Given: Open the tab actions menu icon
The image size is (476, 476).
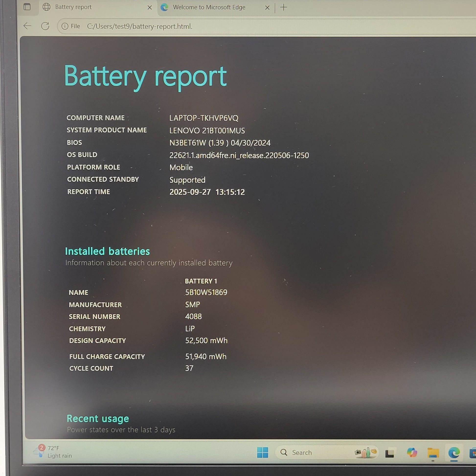Looking at the screenshot, I should (x=27, y=7).
